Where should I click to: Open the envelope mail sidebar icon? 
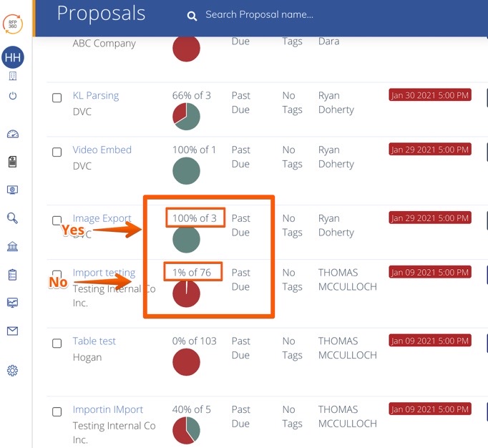12,331
